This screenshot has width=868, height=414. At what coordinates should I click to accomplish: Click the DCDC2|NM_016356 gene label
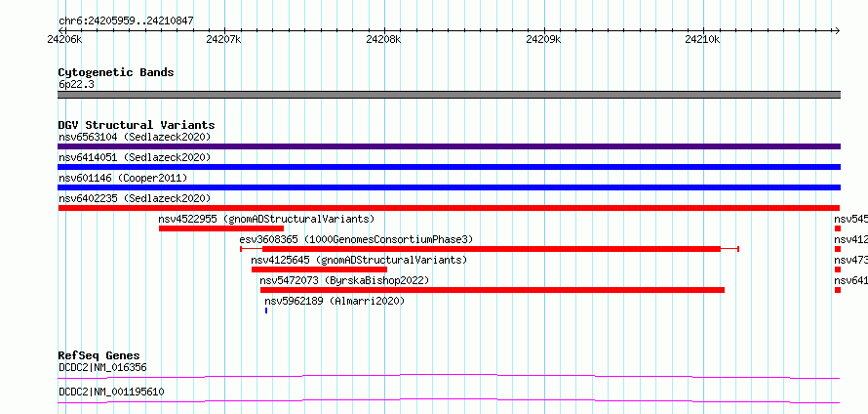tap(102, 367)
